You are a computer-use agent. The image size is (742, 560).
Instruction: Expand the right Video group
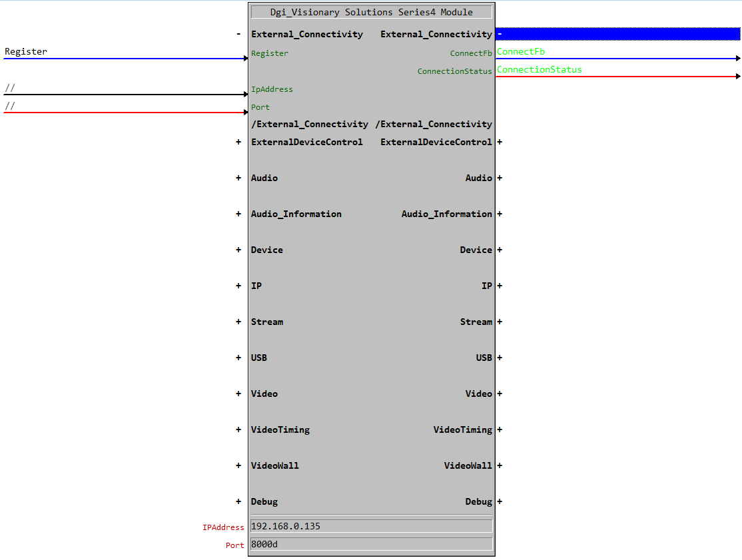pos(500,394)
